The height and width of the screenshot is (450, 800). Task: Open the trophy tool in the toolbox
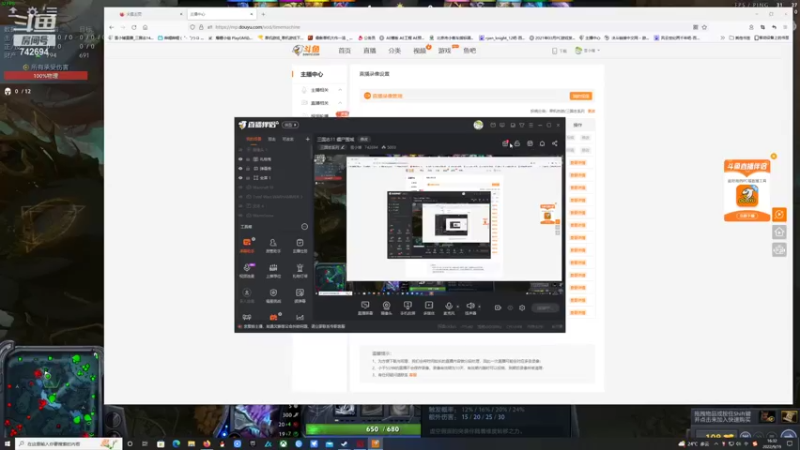tap(299, 269)
